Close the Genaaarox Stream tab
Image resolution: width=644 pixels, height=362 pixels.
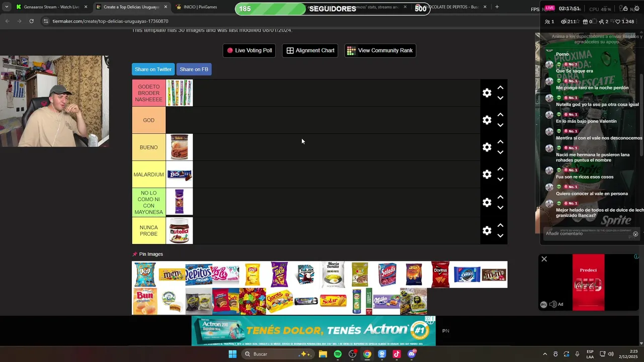click(86, 7)
